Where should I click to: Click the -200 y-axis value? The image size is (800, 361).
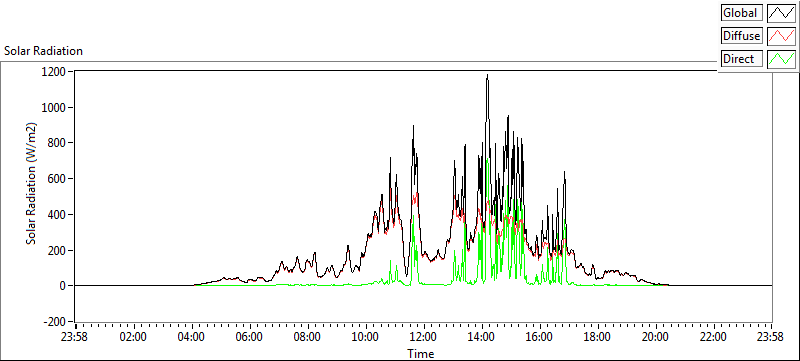(x=56, y=322)
